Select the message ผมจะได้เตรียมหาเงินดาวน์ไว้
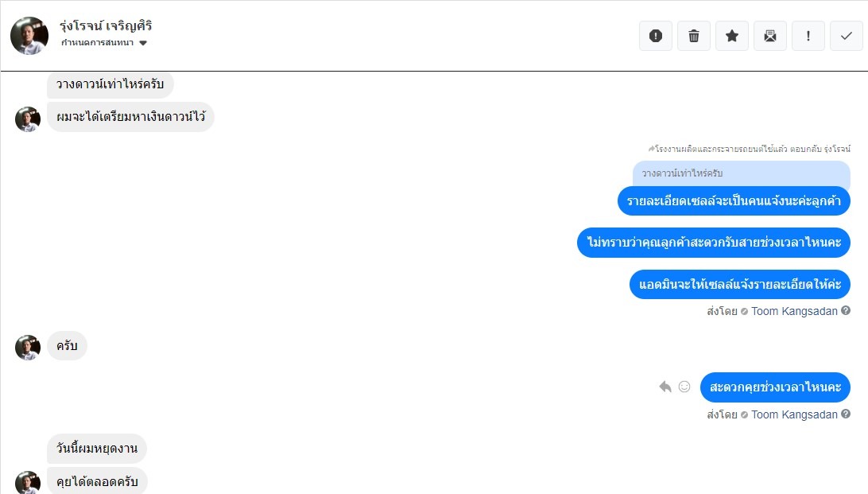Screen dimensions: 868x494 (130, 117)
